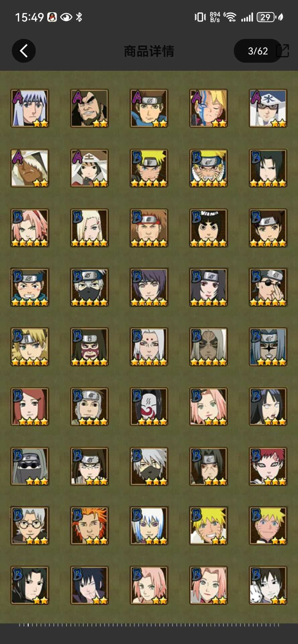Tap the grinning two-star Naruto on white background
The image size is (298, 644).
pos(208,526)
